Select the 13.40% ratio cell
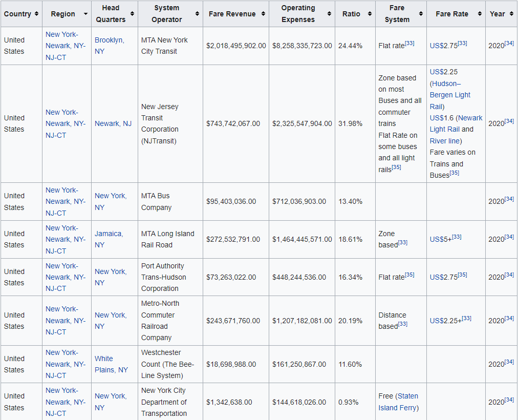The height and width of the screenshot is (420, 518). click(x=355, y=202)
